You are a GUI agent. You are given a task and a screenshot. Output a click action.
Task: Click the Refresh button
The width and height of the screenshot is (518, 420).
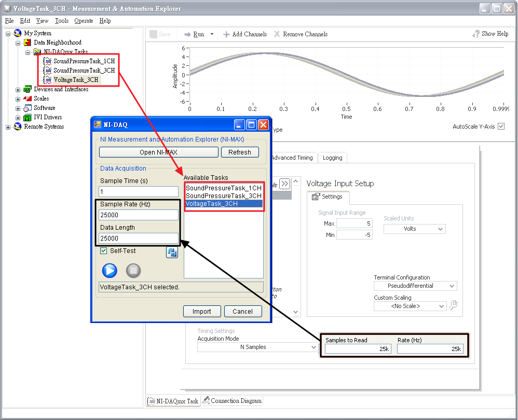tap(239, 152)
